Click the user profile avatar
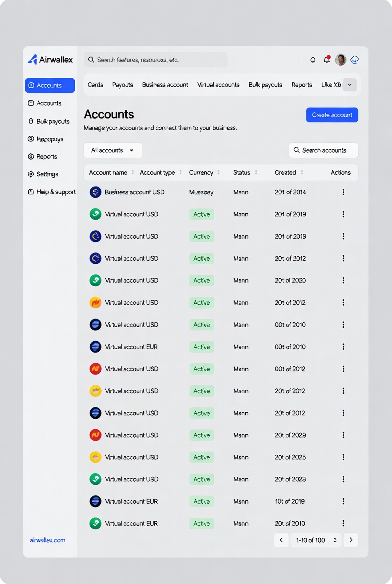Viewport: 392px width, 584px height. 341,59
